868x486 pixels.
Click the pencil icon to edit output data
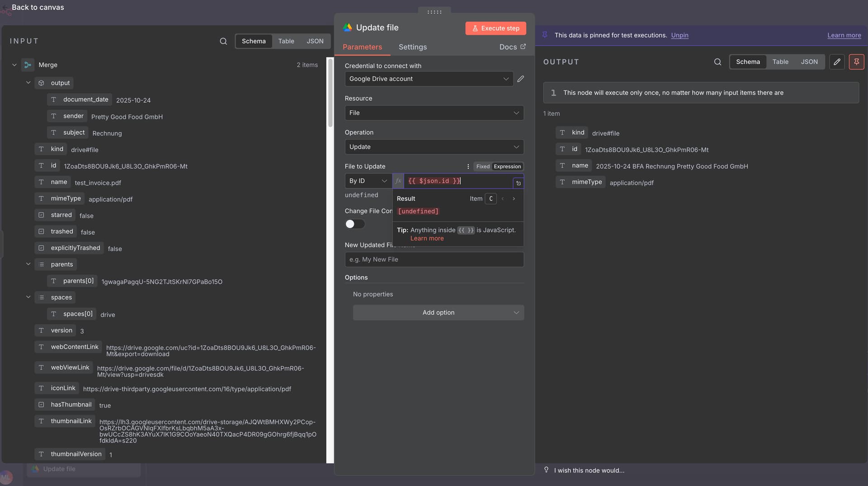pos(837,62)
